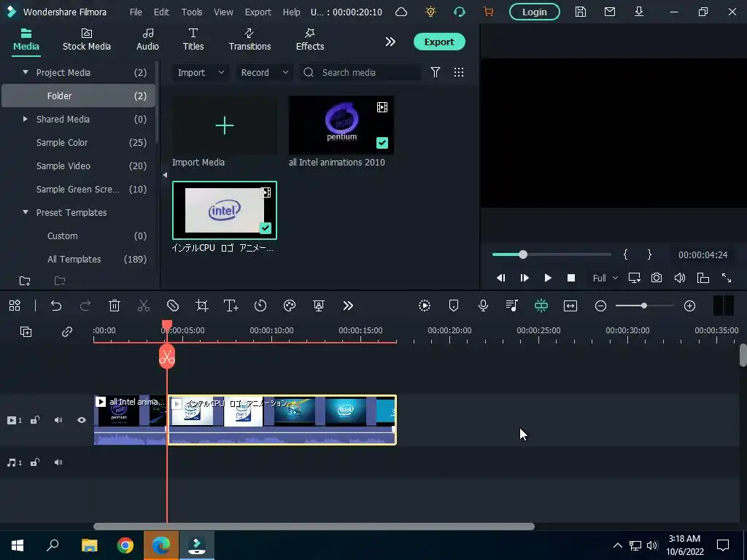Open the green screen tool icon
The image size is (747, 560).
pos(319,306)
